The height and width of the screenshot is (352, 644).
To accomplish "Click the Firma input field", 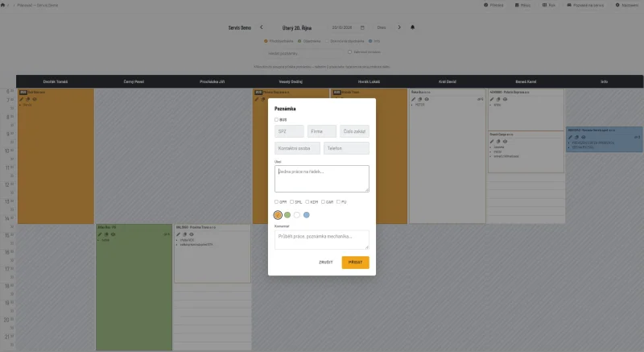I will coord(322,131).
